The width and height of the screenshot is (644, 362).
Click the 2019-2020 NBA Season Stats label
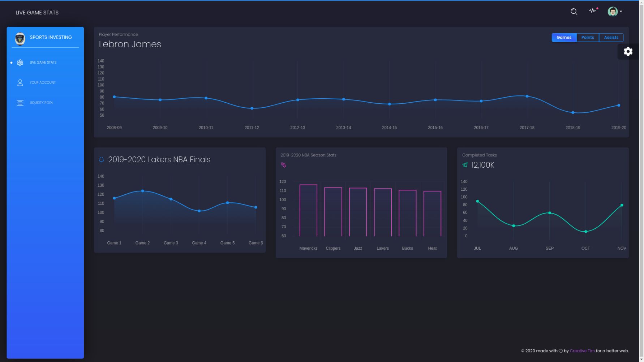click(308, 155)
